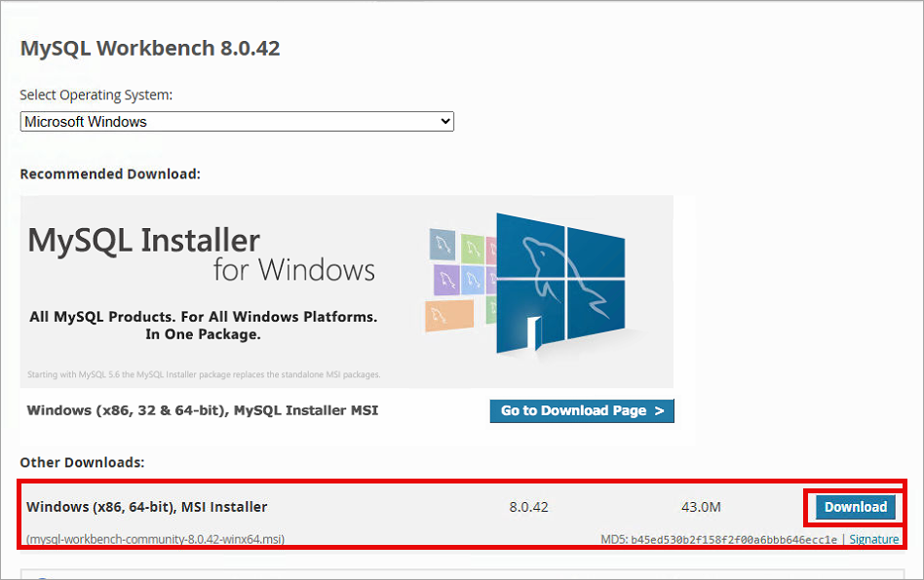The image size is (924, 580).
Task: Click the Other Downloads label
Action: 82,462
